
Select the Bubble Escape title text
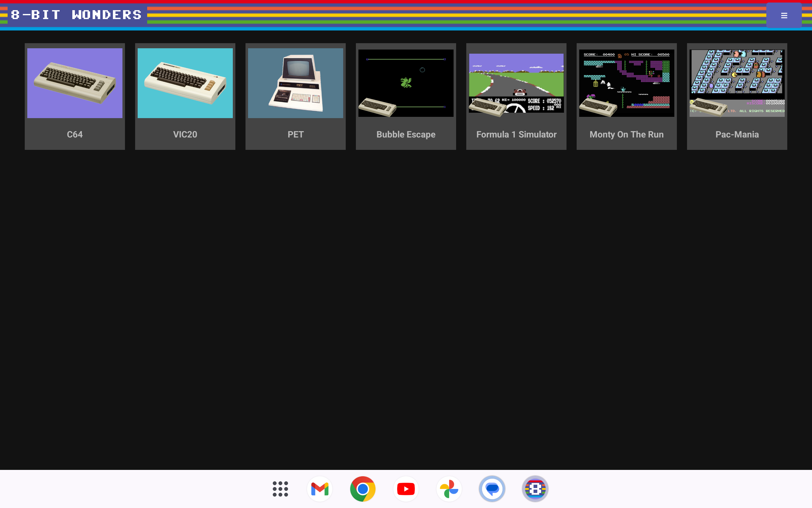tap(406, 134)
